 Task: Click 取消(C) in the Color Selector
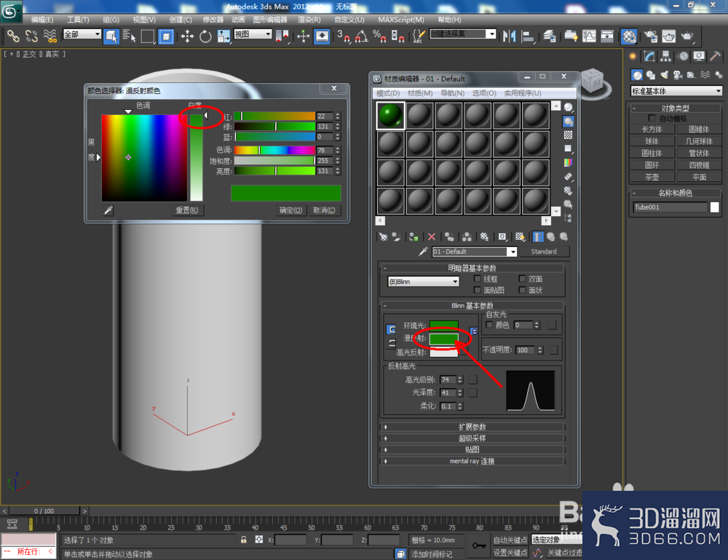324,210
